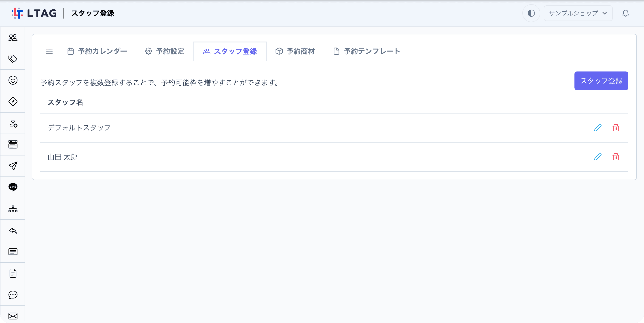Viewport: 644px width, 323px height.
Task: Click the envelope mail sidebar icon
Action: click(13, 316)
